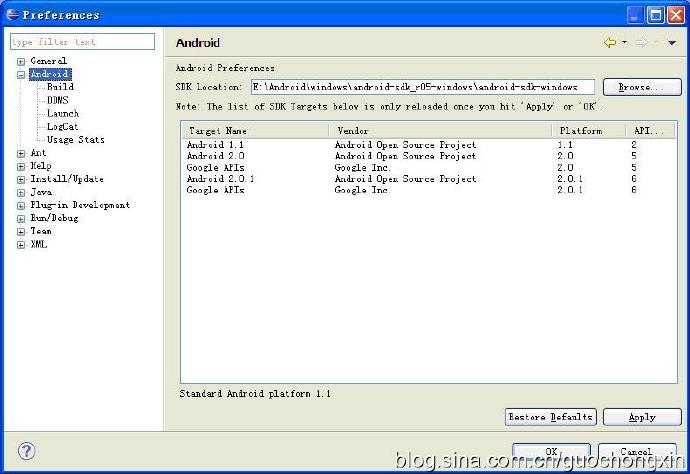690x474 pixels.
Task: Select the Plug-in Development category label
Action: 80,205
